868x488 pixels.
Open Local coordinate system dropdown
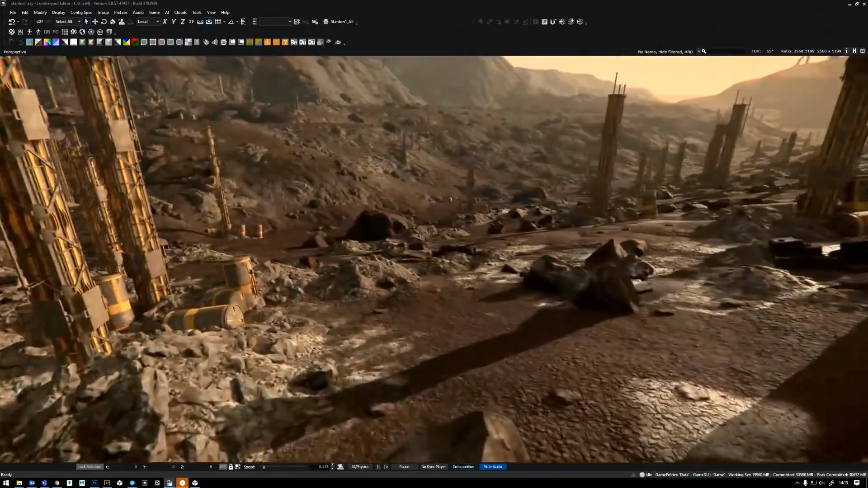(148, 22)
